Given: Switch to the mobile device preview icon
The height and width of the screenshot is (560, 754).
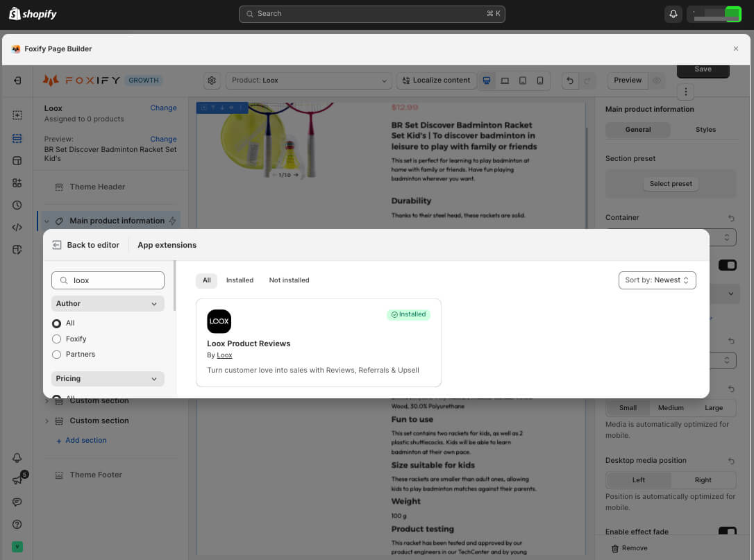Looking at the screenshot, I should pos(540,80).
